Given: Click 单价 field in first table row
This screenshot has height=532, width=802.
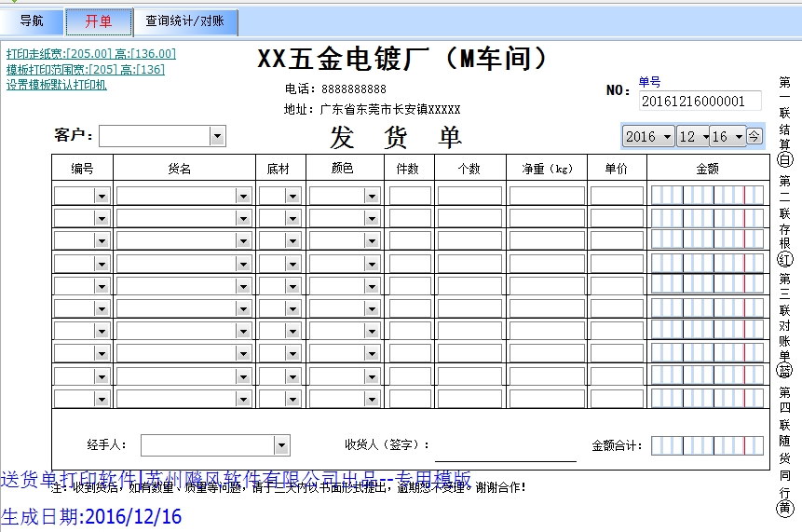Looking at the screenshot, I should 617,196.
